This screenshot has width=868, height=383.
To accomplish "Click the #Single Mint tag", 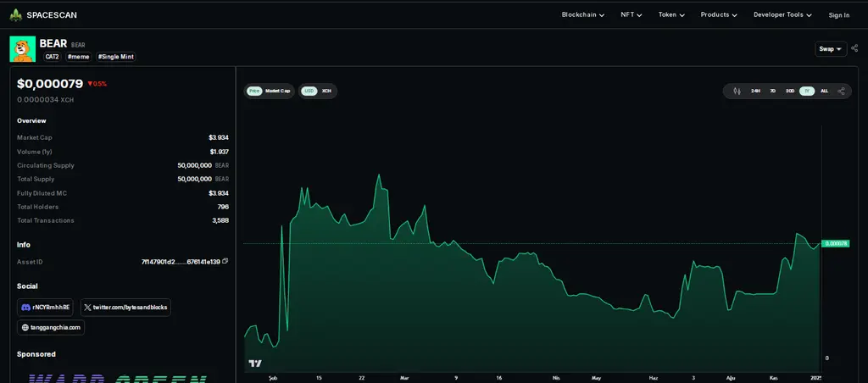I will 115,57.
